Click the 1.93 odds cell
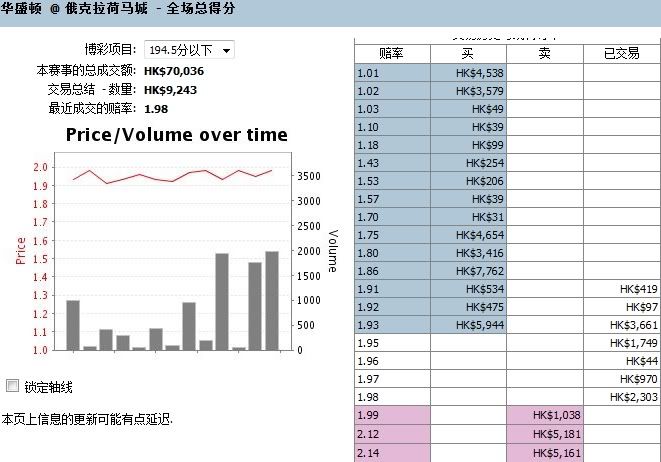 click(392, 324)
